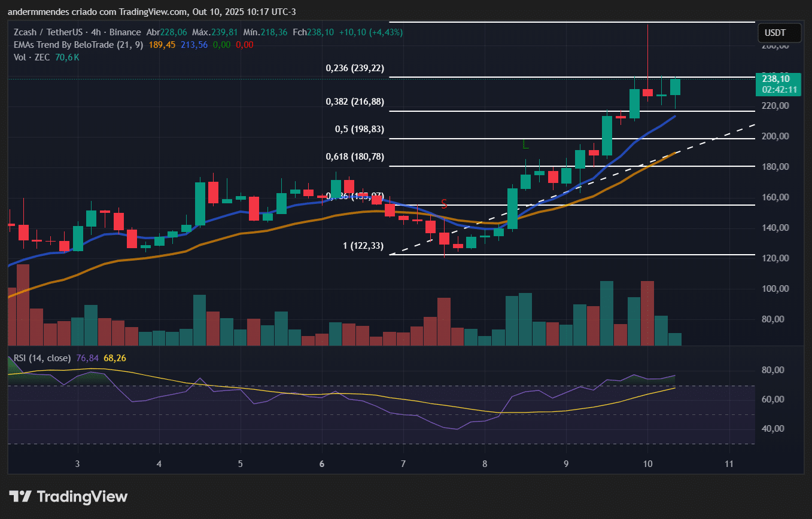812x519 pixels.
Task: Open the USDT currency selector
Action: coord(775,32)
